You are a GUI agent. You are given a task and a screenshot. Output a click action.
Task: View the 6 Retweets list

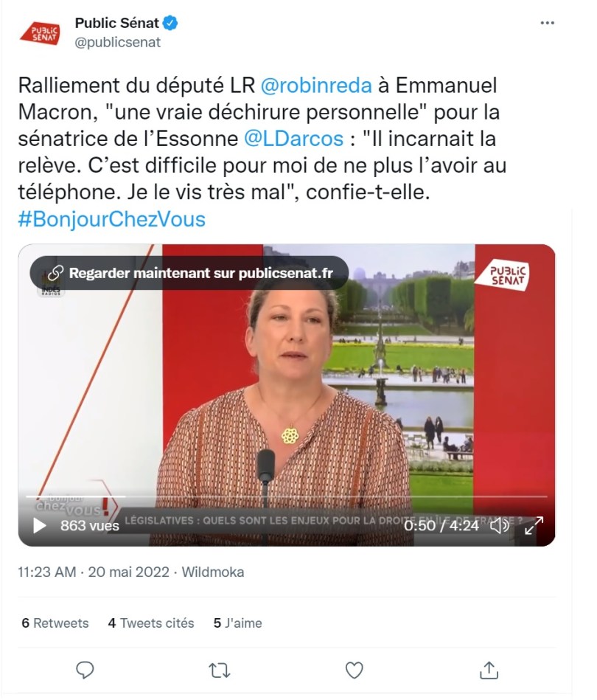(55, 623)
